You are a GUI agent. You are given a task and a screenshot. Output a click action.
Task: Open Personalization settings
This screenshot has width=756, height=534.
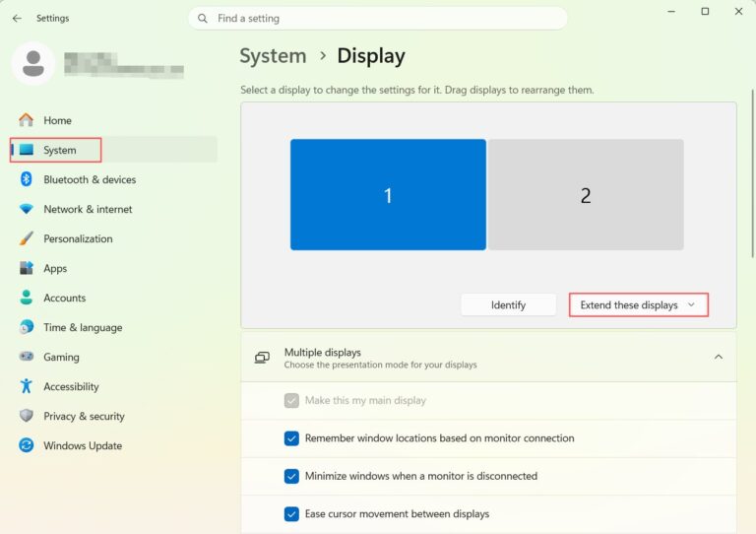tap(113, 238)
